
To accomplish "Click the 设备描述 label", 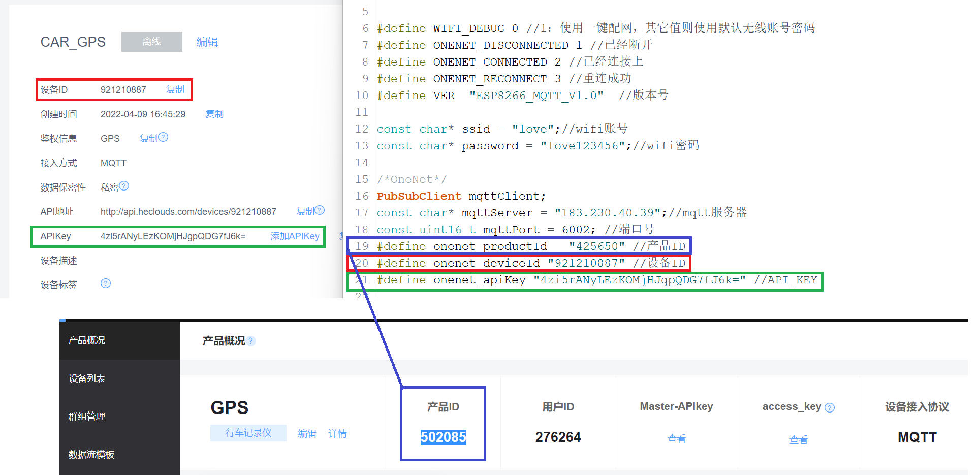I will tap(59, 261).
